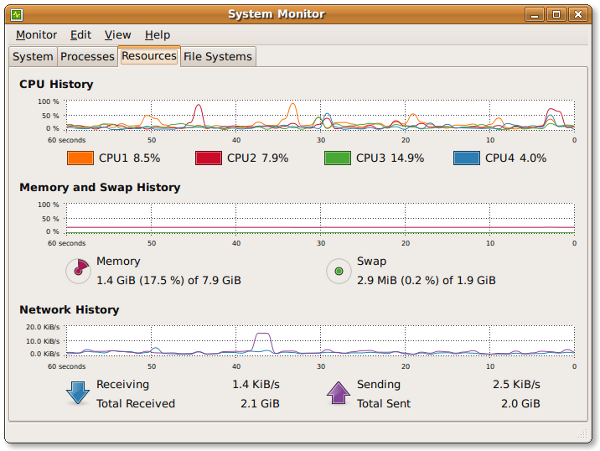The width and height of the screenshot is (600, 451).
Task: Switch to the Processes tab
Action: 87,57
